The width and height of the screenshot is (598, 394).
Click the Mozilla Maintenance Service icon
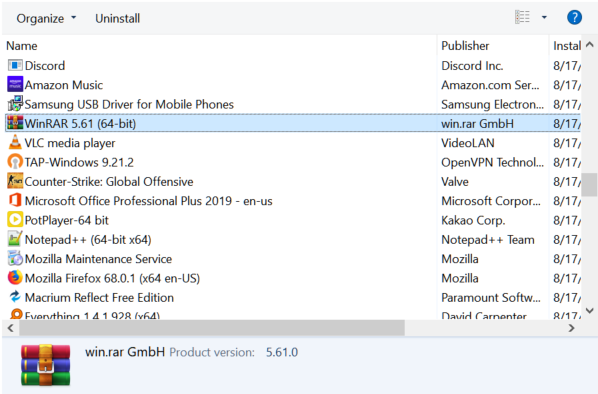15,259
